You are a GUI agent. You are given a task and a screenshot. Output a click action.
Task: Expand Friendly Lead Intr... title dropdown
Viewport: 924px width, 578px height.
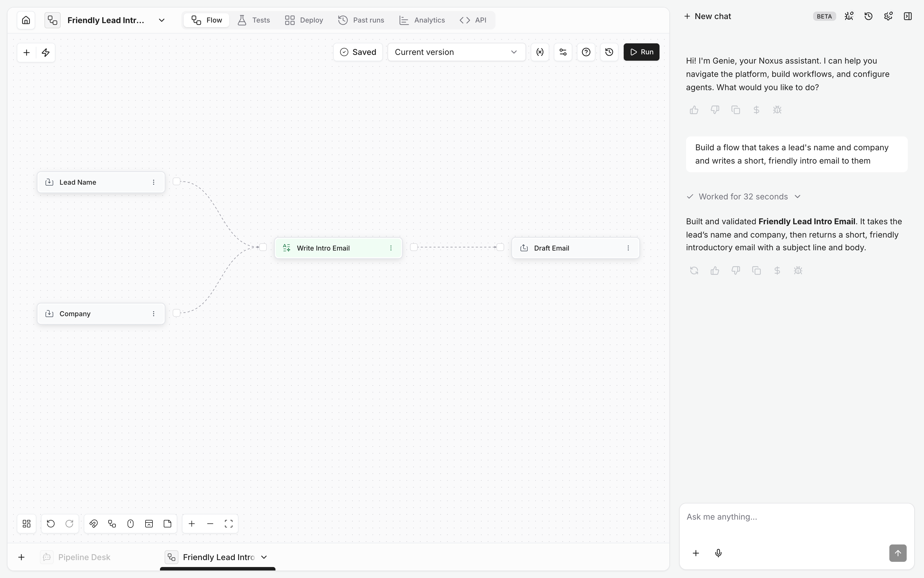[x=161, y=20]
